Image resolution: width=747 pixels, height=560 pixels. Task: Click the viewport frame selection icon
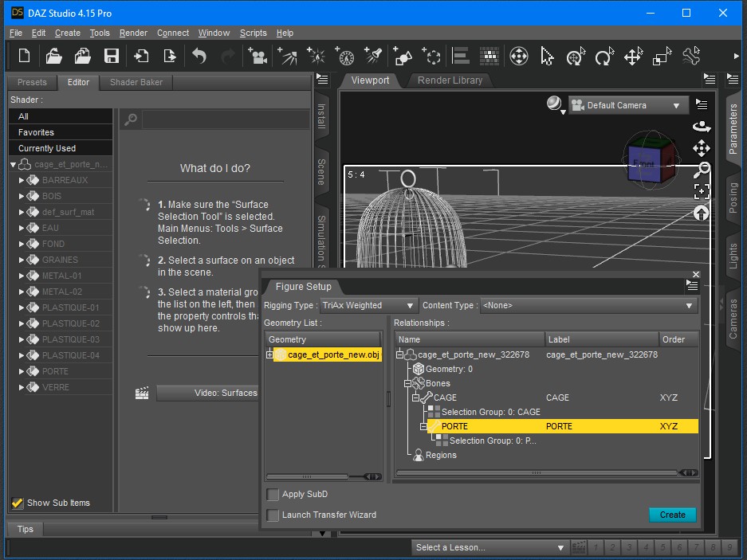click(x=702, y=191)
